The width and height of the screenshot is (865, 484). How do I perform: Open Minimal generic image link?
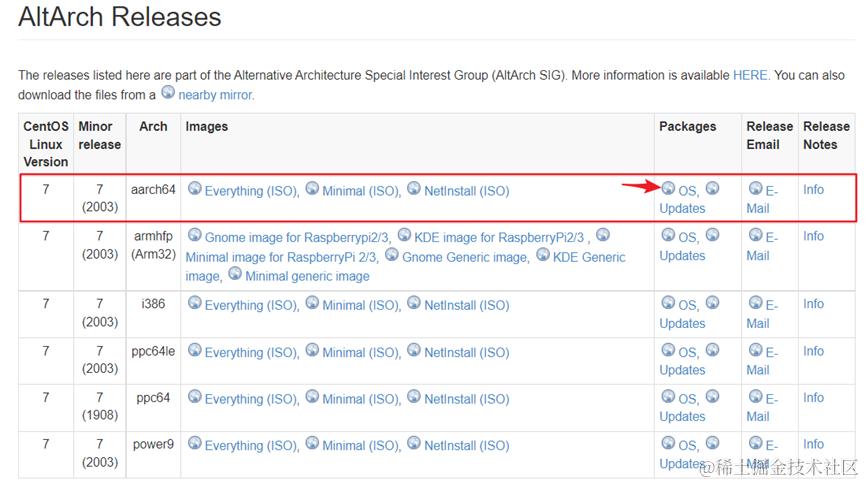(307, 276)
